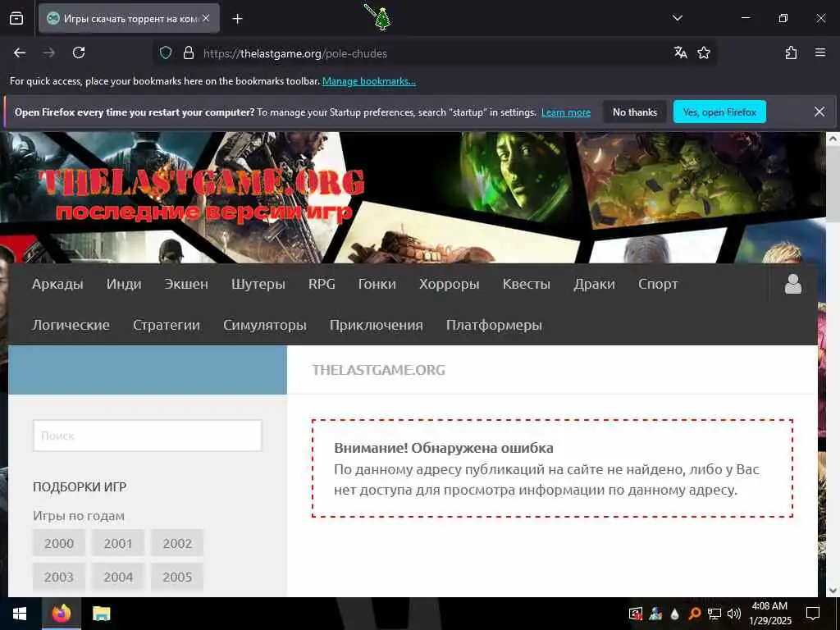Confirm Yes, open Firefox button
The image size is (840, 630).
pos(719,112)
